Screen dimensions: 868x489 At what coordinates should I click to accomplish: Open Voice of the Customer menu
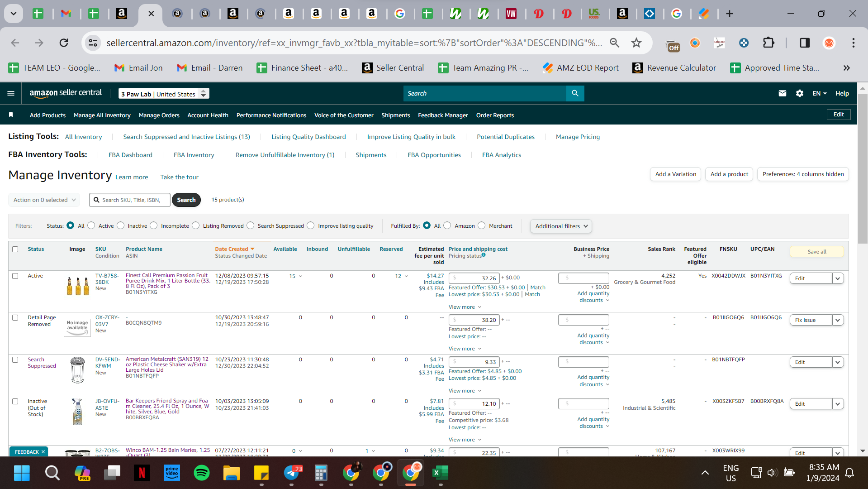pos(344,115)
